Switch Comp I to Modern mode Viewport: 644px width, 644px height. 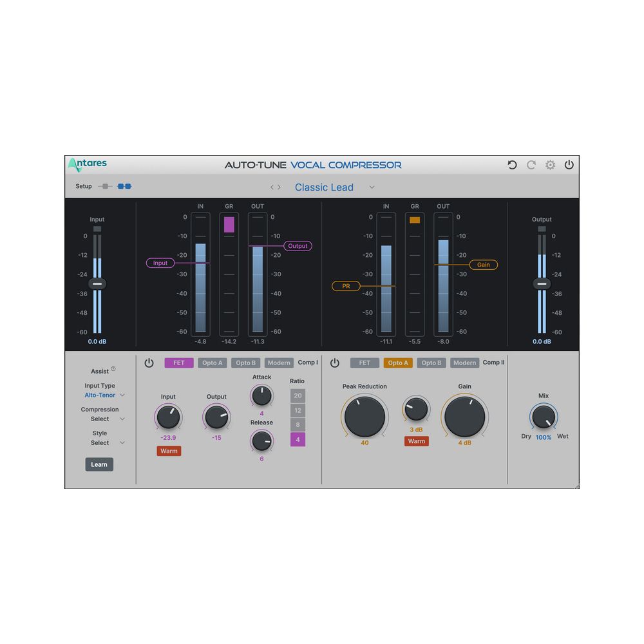pyautogui.click(x=279, y=363)
